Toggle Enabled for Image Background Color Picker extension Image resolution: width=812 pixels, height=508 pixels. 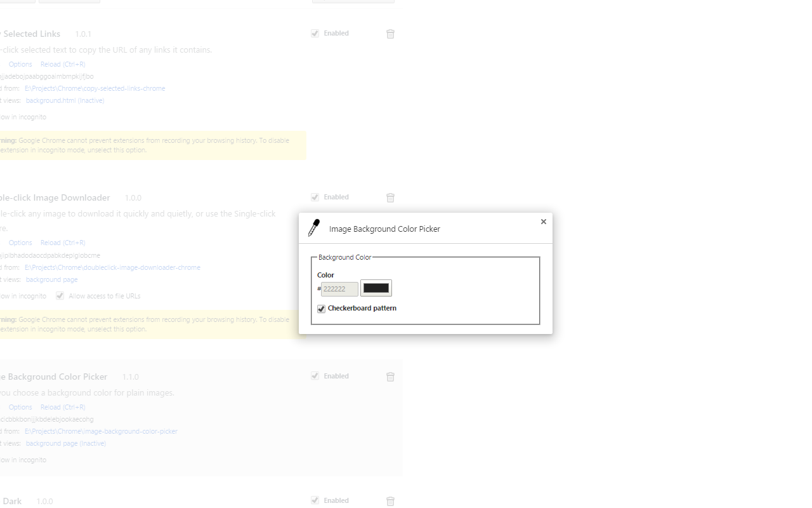click(315, 376)
